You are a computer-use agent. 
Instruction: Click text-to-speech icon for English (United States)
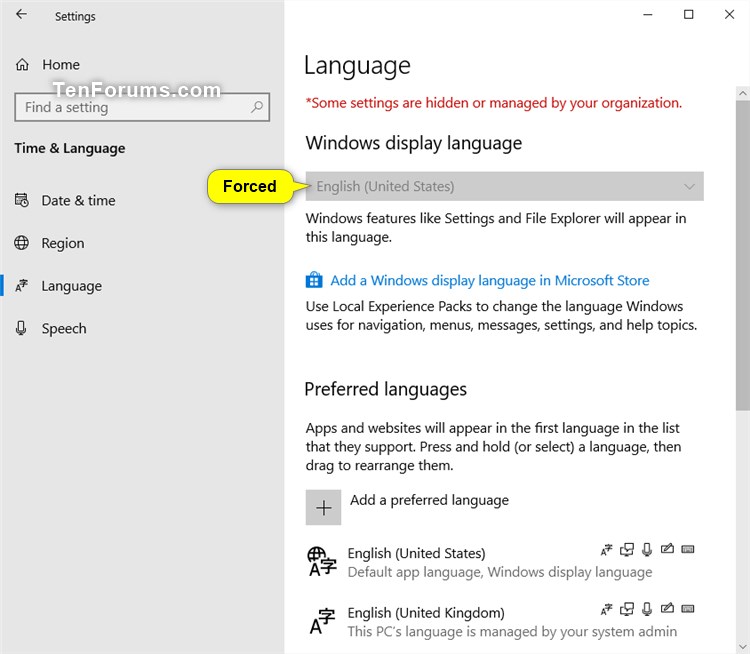(x=627, y=550)
